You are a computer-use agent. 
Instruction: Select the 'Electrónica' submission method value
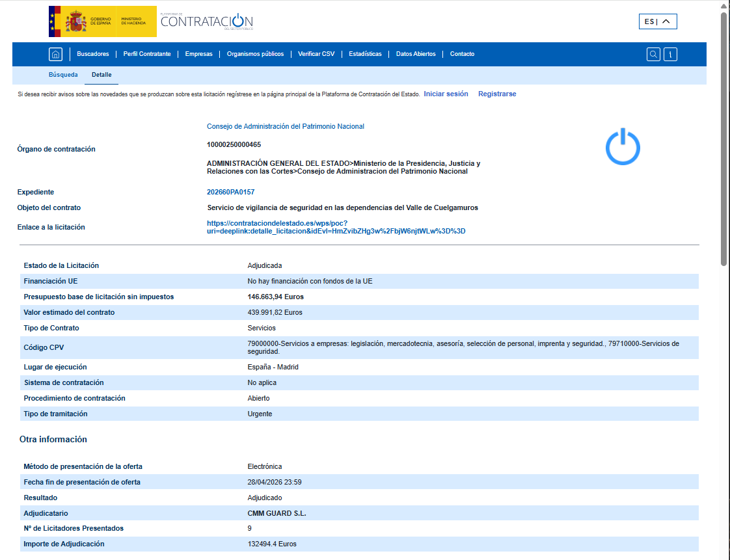tap(264, 466)
